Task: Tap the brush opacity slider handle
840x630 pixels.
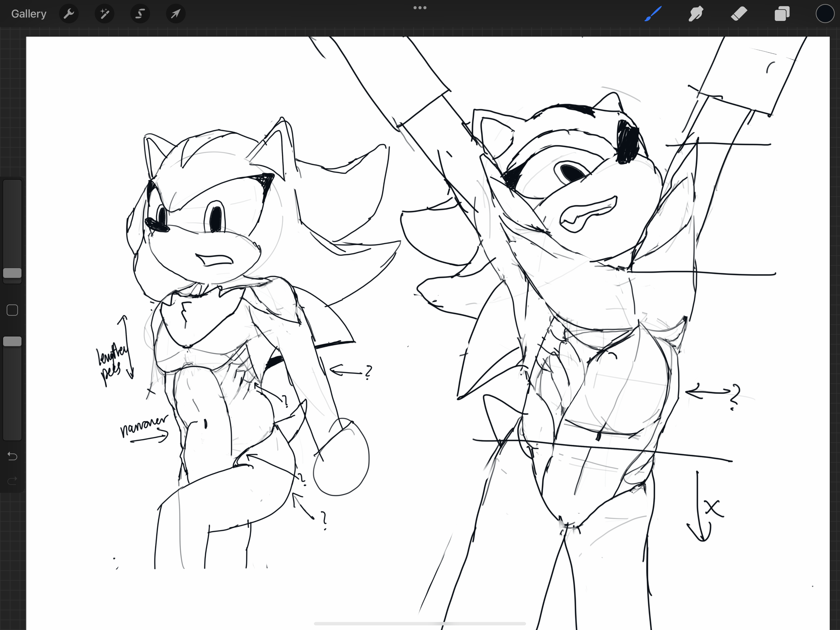Action: (x=12, y=341)
